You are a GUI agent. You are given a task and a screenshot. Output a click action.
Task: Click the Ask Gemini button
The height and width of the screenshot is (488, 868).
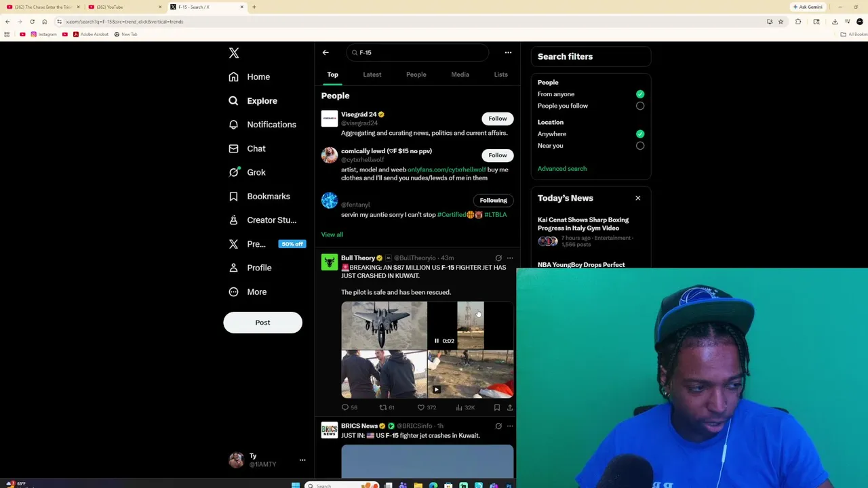[x=810, y=7]
